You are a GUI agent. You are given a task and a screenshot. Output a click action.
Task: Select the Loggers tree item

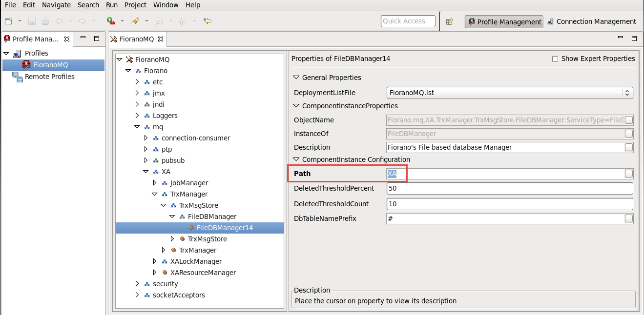click(165, 116)
